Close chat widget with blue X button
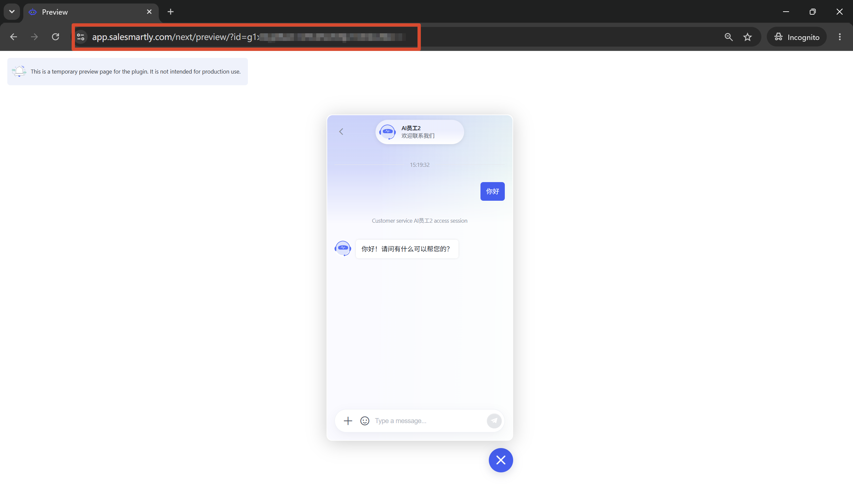 coord(500,460)
